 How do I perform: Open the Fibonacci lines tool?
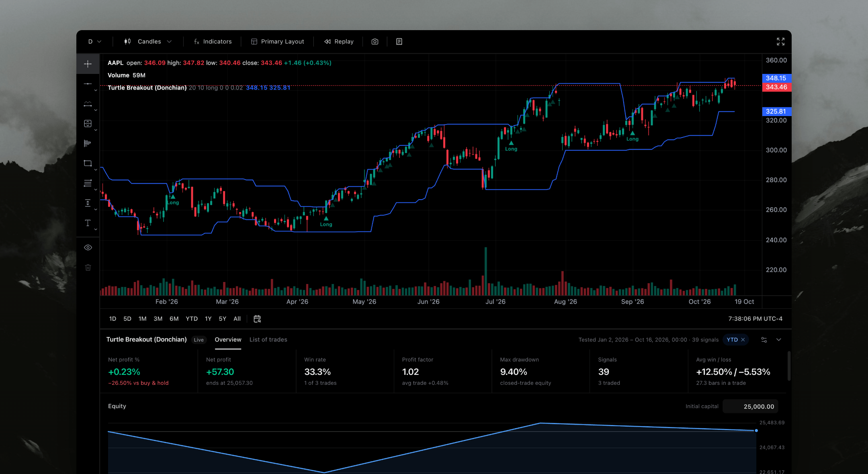tap(88, 183)
